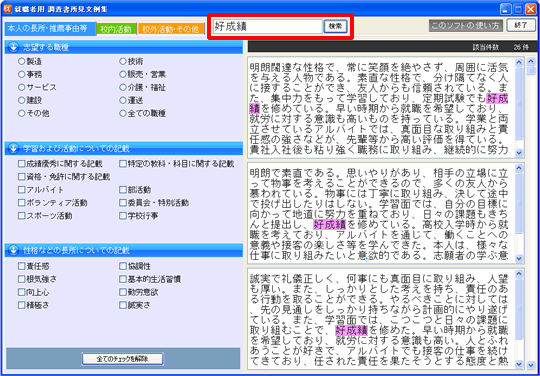
Task: Tick 委員会・特別活動 checkbox
Action: [x=123, y=203]
